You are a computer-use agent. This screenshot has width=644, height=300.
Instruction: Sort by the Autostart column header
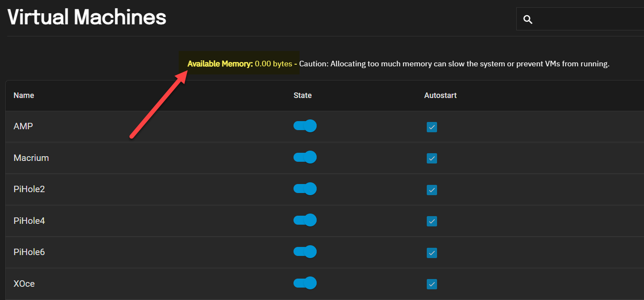pos(440,95)
